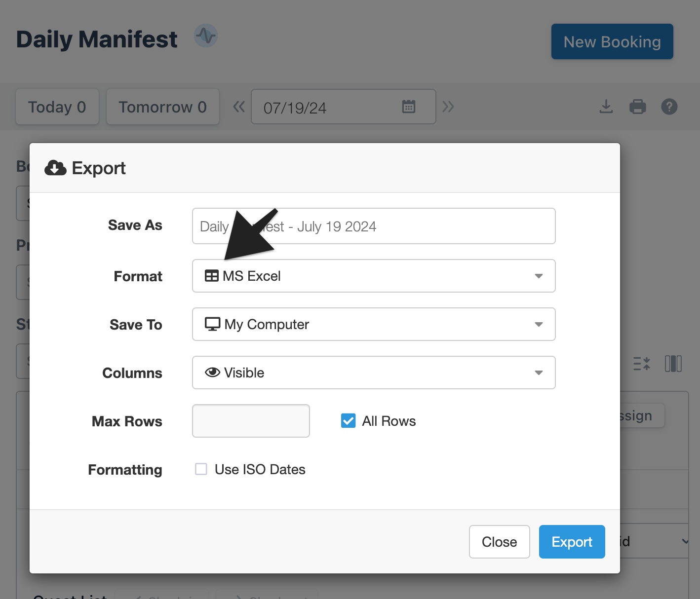700x599 pixels.
Task: Click the columns layout icon behind the dialog
Action: pyautogui.click(x=673, y=364)
